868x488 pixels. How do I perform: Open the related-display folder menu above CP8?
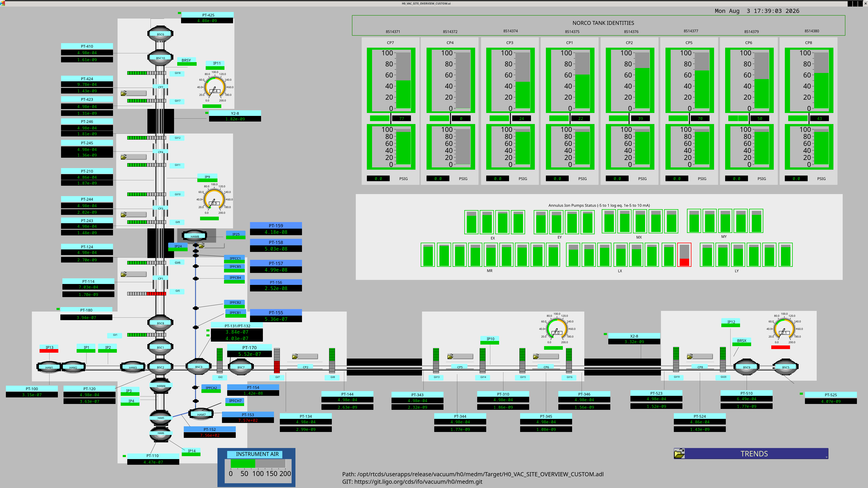tap(700, 356)
